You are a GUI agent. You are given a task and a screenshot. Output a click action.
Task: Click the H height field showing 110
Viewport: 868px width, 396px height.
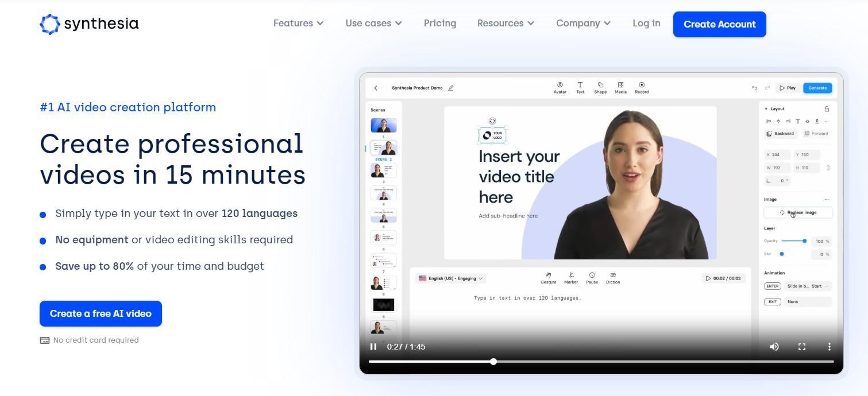(807, 168)
